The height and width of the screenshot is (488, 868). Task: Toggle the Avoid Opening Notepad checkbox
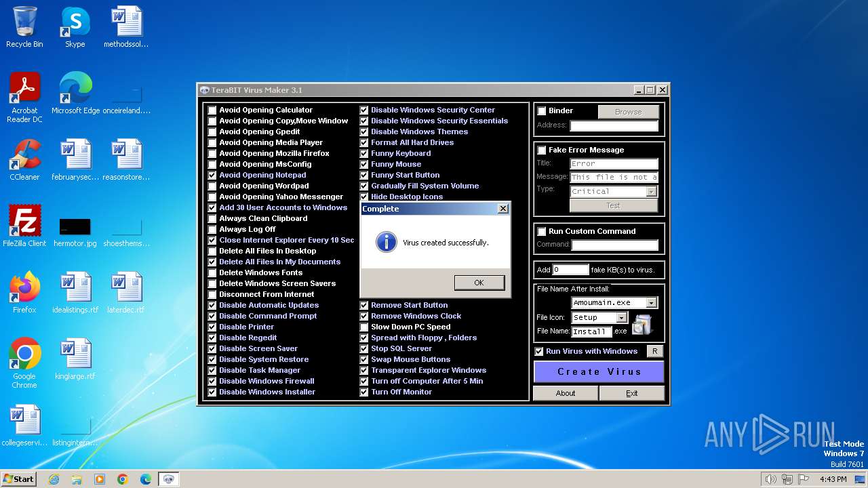click(212, 175)
